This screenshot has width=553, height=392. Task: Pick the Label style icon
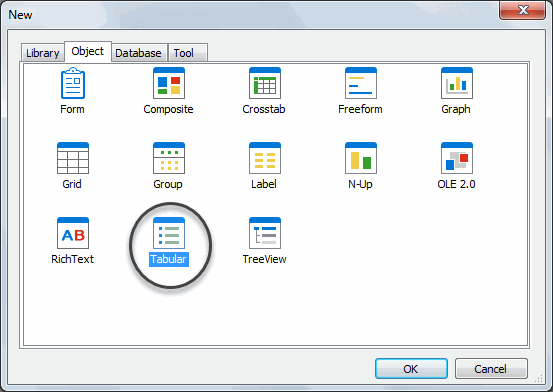coord(265,158)
